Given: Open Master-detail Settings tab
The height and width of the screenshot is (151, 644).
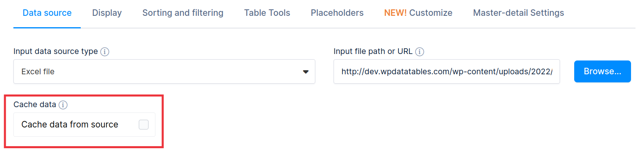Looking at the screenshot, I should click(519, 13).
